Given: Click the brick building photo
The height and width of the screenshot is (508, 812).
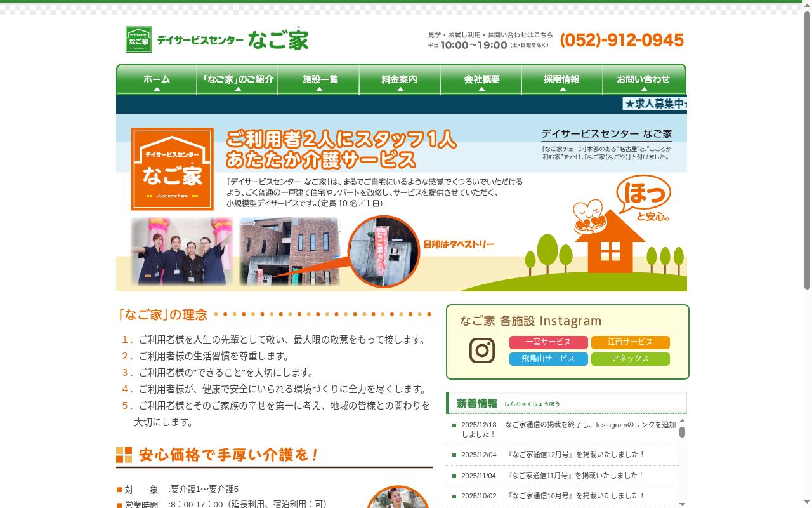Looking at the screenshot, I should pos(290,251).
